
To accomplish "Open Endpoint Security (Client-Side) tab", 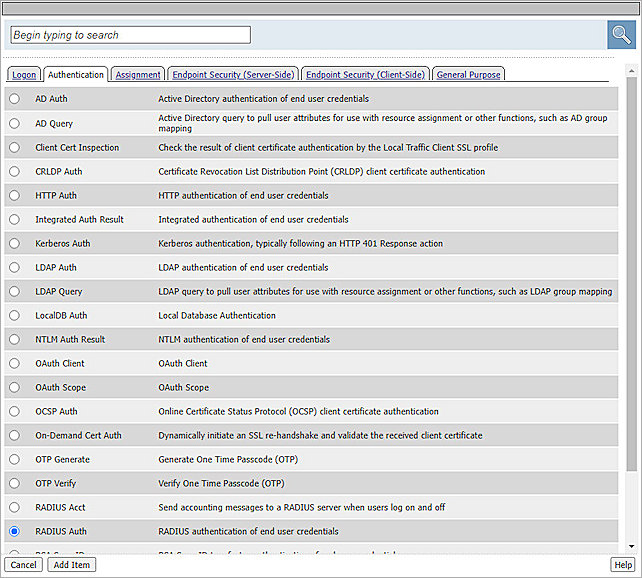I will [365, 75].
